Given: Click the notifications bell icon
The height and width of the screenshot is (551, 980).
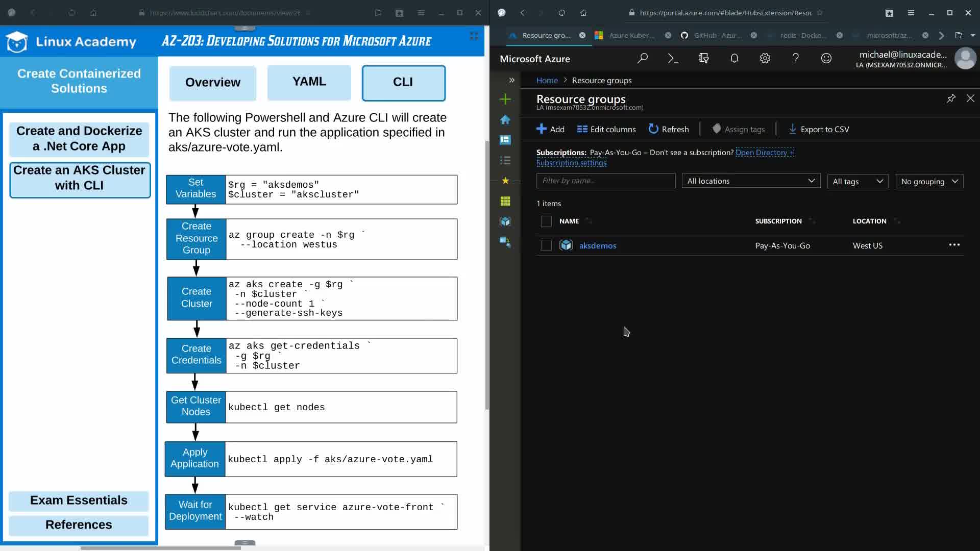Looking at the screenshot, I should [734, 59].
